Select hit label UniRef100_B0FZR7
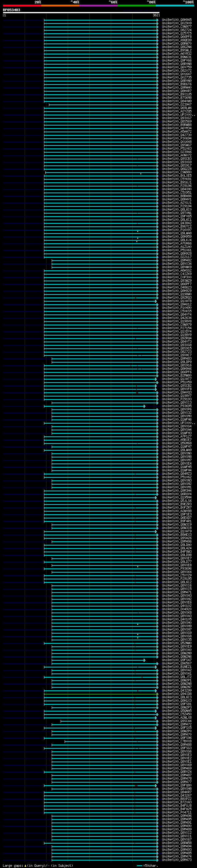The height and width of the screenshot is (868, 197). pos(177,507)
